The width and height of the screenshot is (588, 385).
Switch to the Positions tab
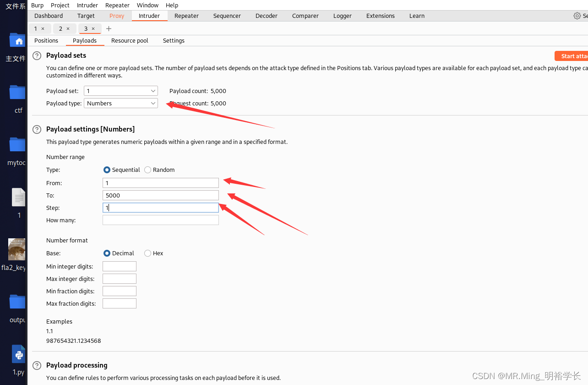pos(46,40)
